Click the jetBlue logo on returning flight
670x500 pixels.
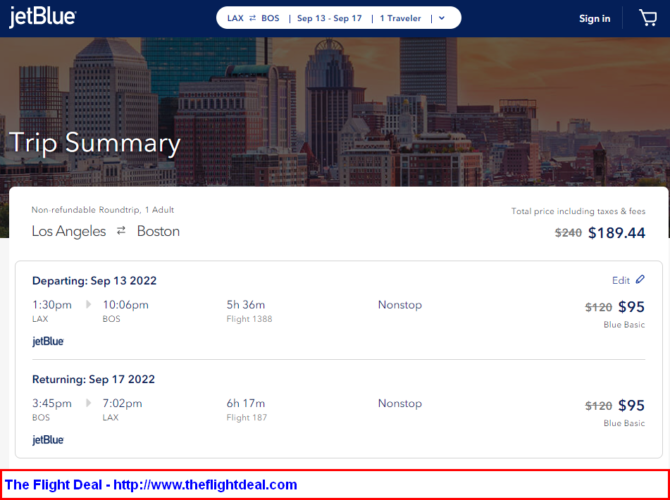(x=48, y=440)
